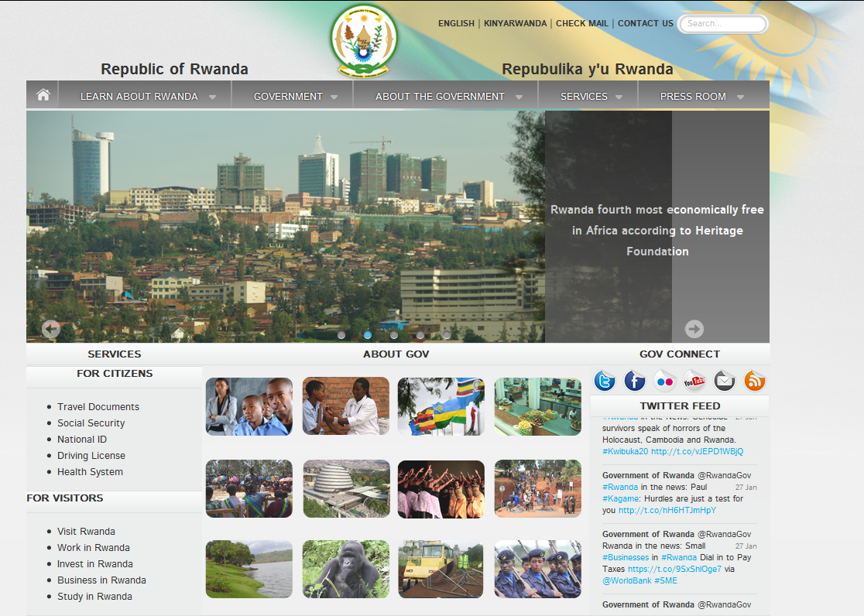
Task: Open the Business in Rwanda link
Action: [x=101, y=580]
